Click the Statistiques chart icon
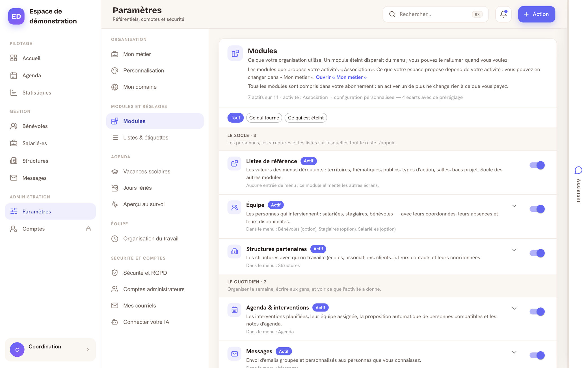 click(14, 93)
